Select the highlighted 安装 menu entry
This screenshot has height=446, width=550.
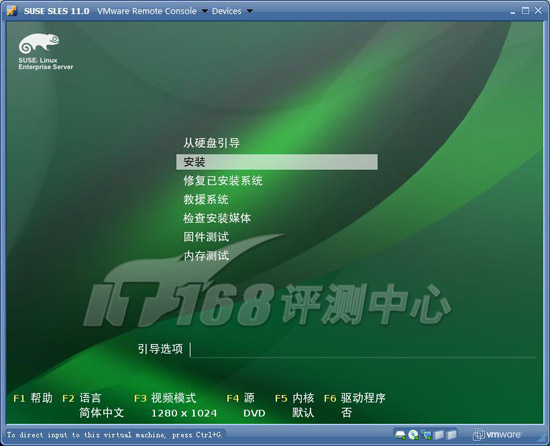click(277, 162)
